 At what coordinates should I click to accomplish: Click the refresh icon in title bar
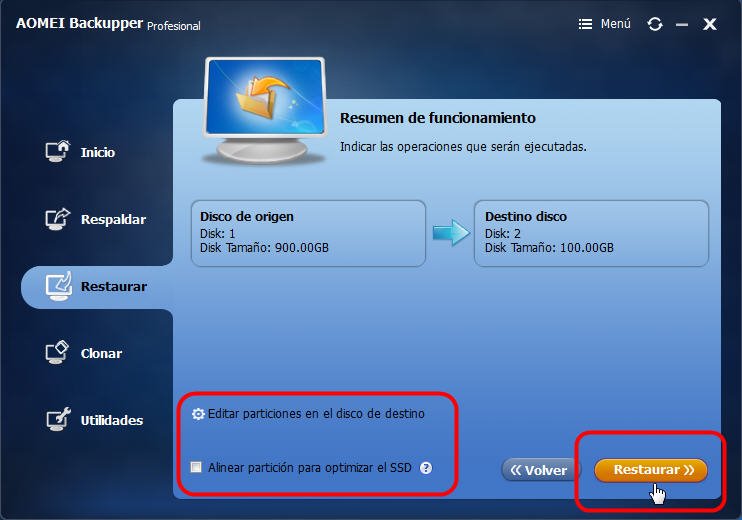pos(655,24)
